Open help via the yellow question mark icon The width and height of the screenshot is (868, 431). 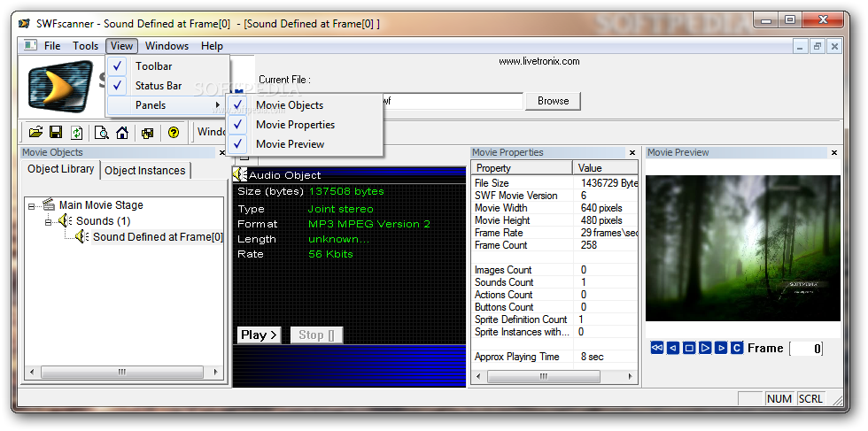point(174,132)
